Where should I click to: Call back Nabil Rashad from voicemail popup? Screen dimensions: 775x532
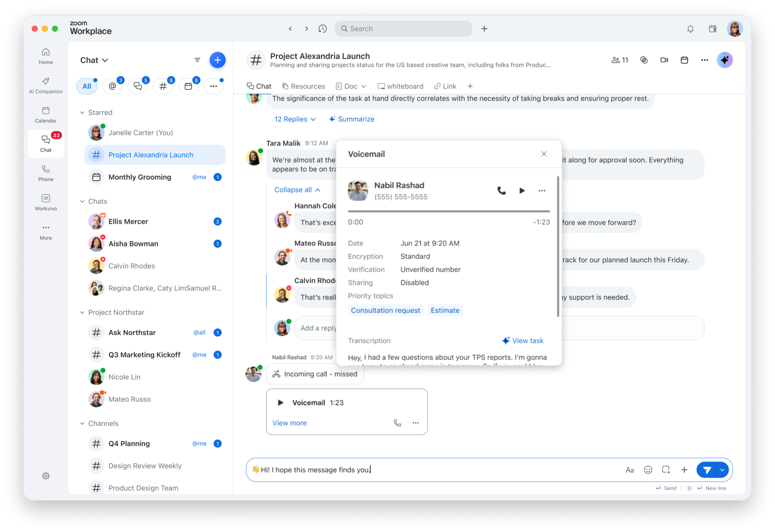coord(501,191)
